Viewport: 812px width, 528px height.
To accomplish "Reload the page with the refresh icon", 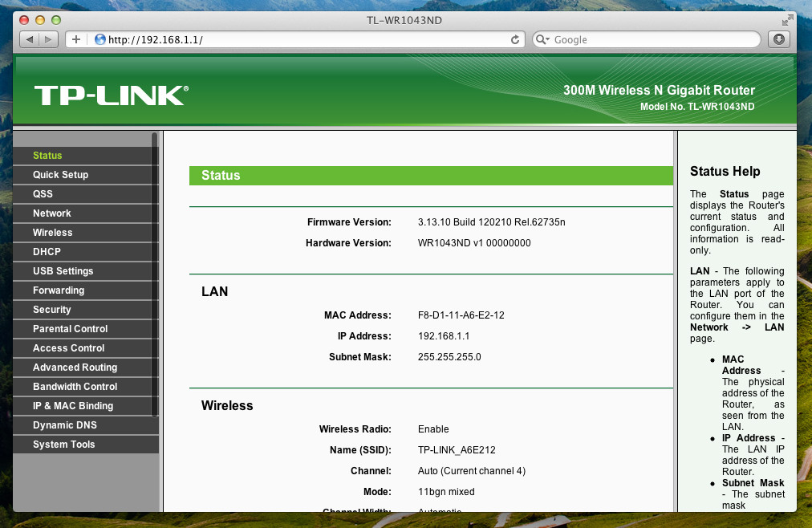I will pos(515,40).
